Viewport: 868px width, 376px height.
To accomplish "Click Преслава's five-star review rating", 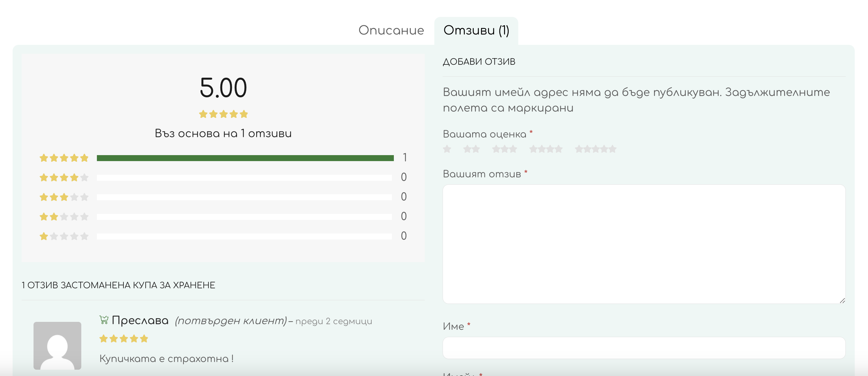I will 124,338.
